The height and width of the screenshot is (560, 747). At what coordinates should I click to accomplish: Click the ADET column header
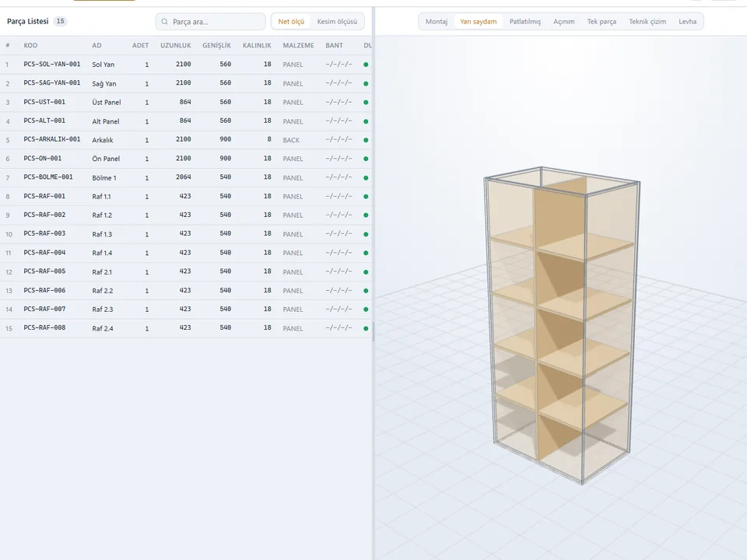tap(140, 45)
